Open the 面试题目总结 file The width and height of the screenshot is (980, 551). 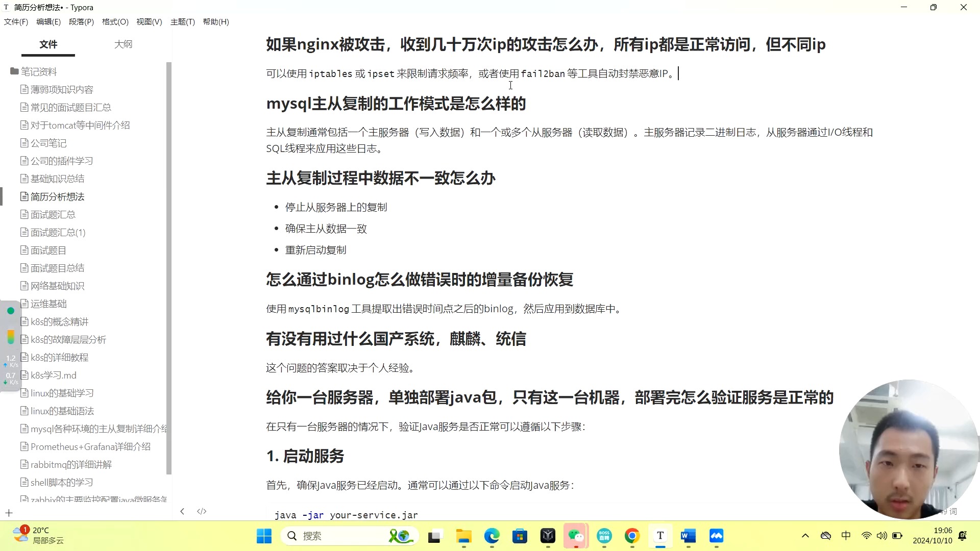(x=52, y=268)
